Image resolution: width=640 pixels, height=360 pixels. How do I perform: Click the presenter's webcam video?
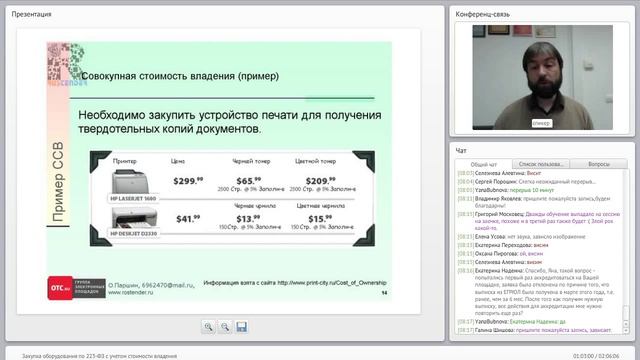point(542,78)
